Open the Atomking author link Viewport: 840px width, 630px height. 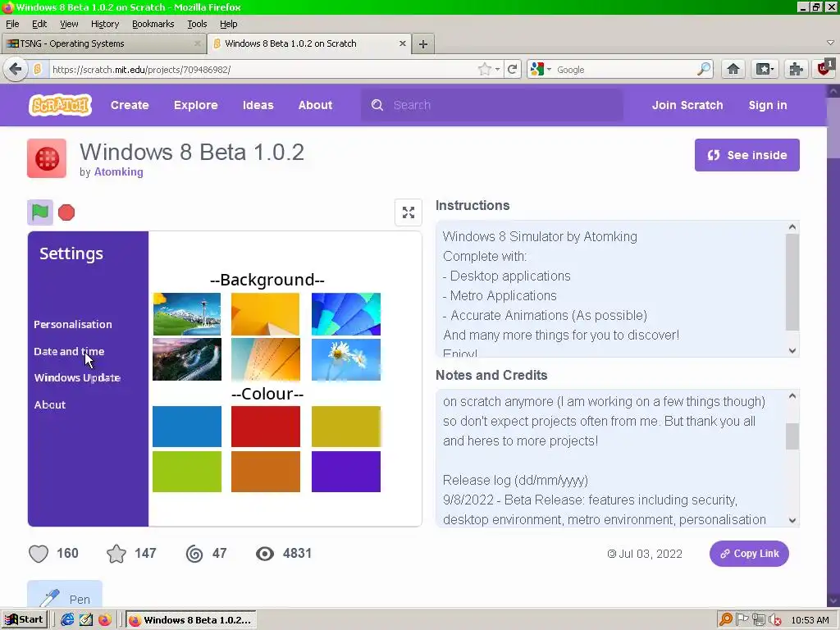coord(118,172)
